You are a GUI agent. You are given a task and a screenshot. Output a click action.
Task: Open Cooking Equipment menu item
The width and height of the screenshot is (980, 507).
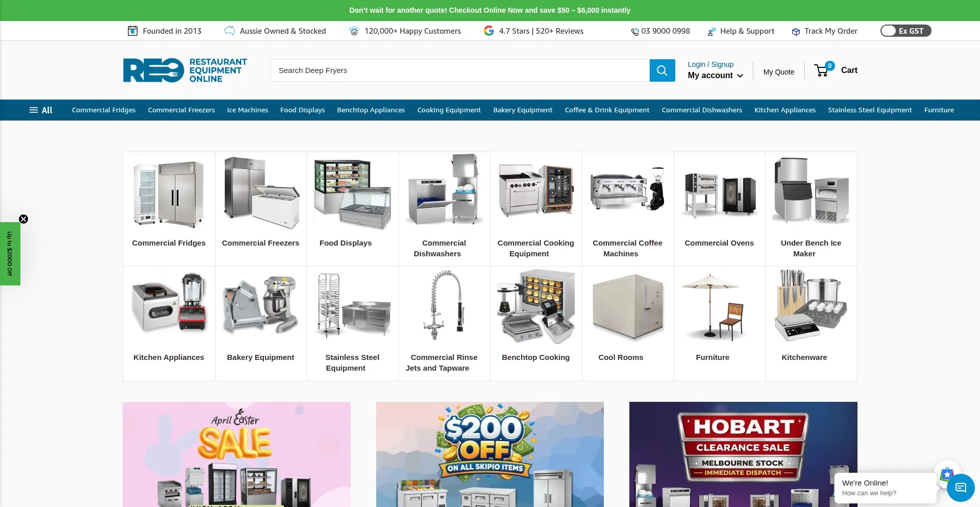[x=449, y=110]
